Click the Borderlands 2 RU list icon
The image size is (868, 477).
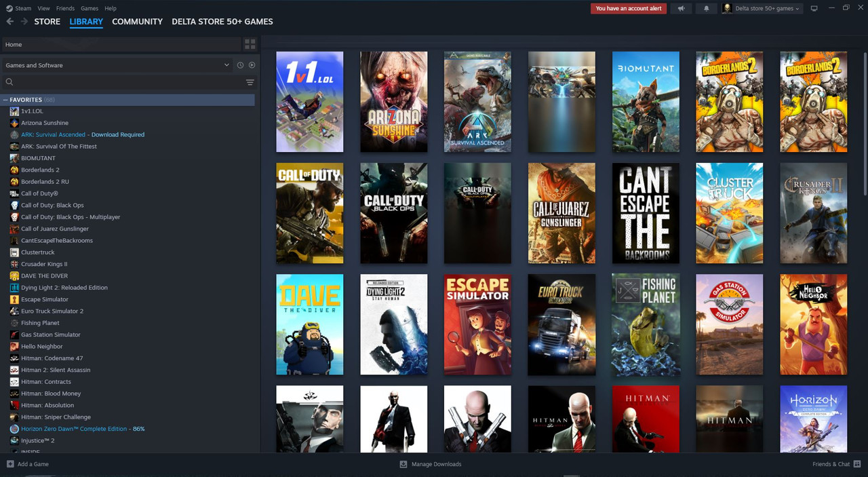[x=14, y=182]
